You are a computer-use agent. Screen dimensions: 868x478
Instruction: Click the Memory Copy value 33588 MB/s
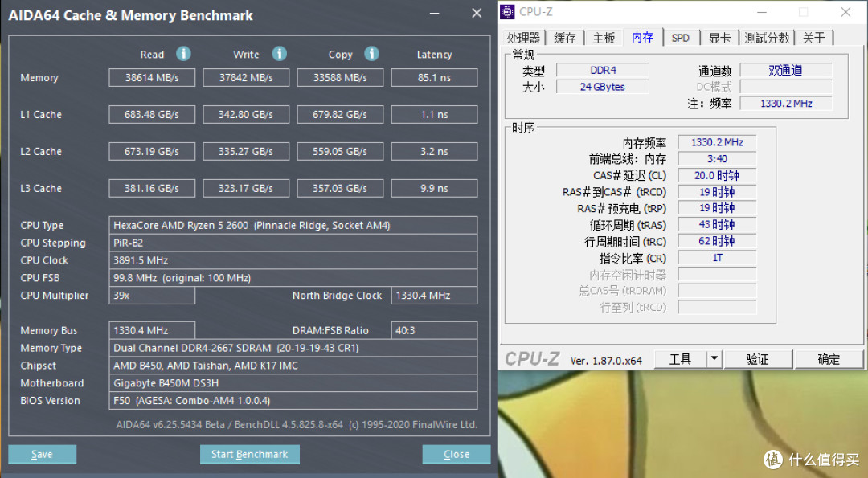(340, 77)
